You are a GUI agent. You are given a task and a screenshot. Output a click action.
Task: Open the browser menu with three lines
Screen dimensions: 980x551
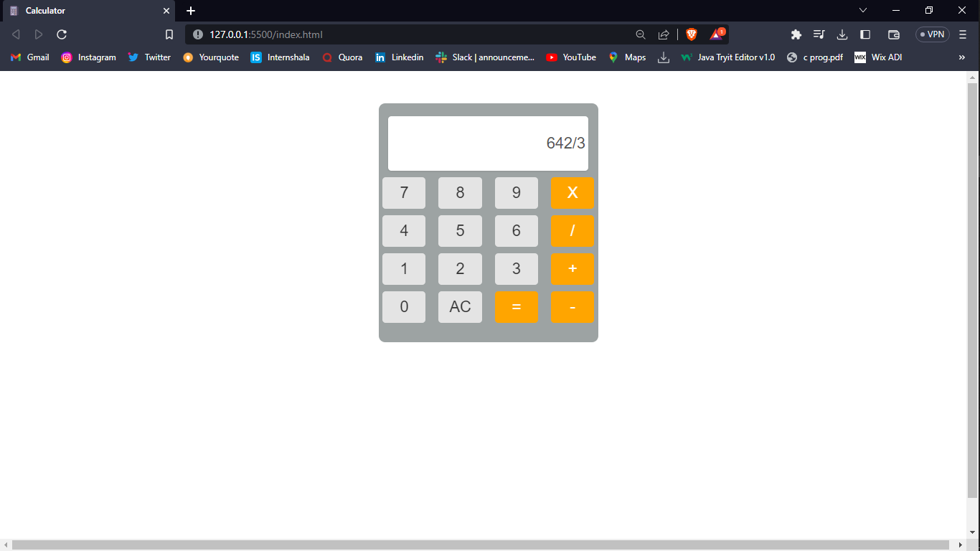961,34
